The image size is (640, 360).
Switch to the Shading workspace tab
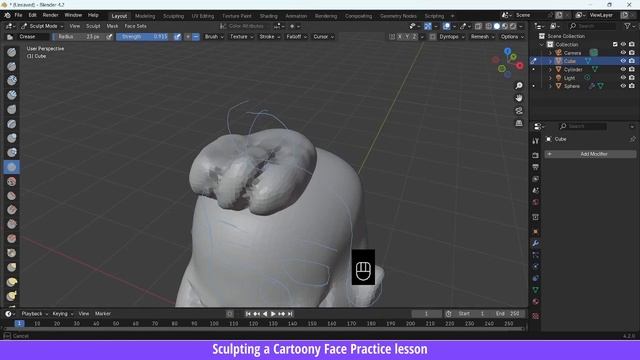point(268,16)
